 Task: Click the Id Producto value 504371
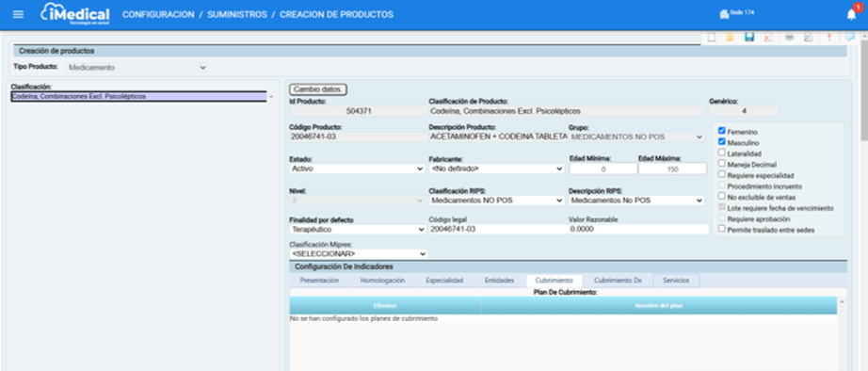(x=358, y=111)
